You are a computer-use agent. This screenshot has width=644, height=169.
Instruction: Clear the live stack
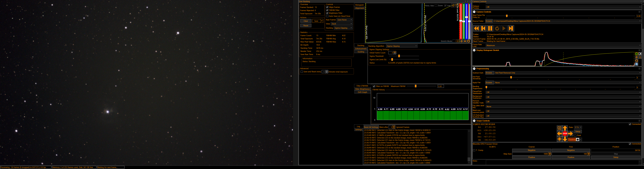pyautogui.click(x=306, y=21)
